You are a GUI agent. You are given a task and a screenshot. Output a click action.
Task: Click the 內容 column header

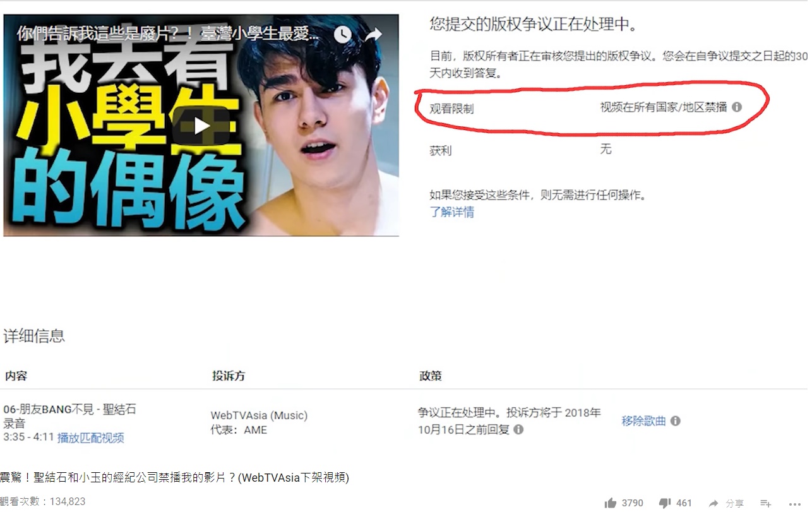tap(16, 376)
